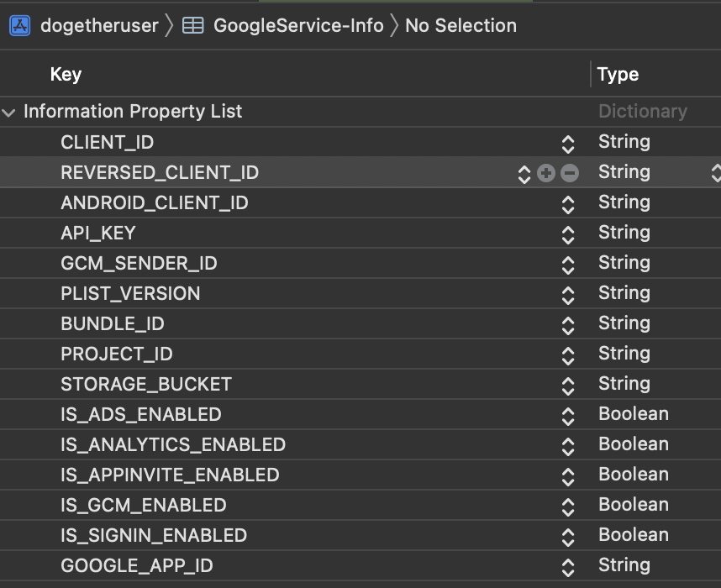Open key stepper for IS_GCM_ENABLED row

tap(568, 507)
